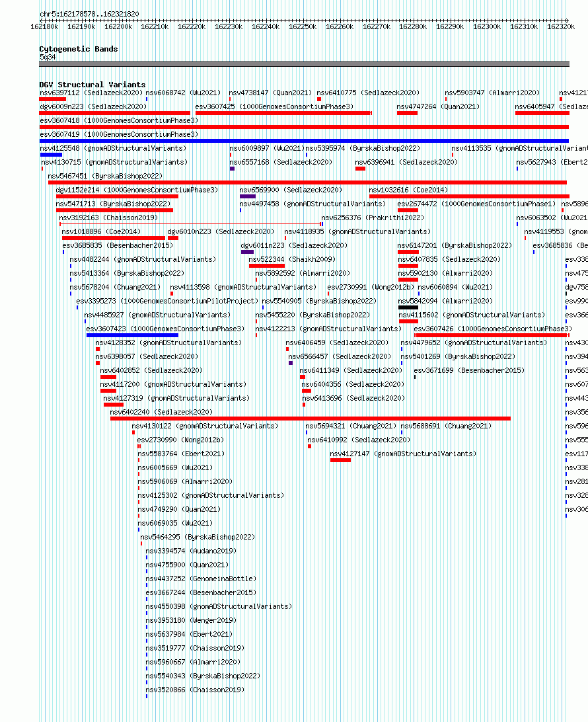The width and height of the screenshot is (588, 722).
Task: Open nsv4437252 (GenomeinaBottle) label
Action: click(x=201, y=579)
